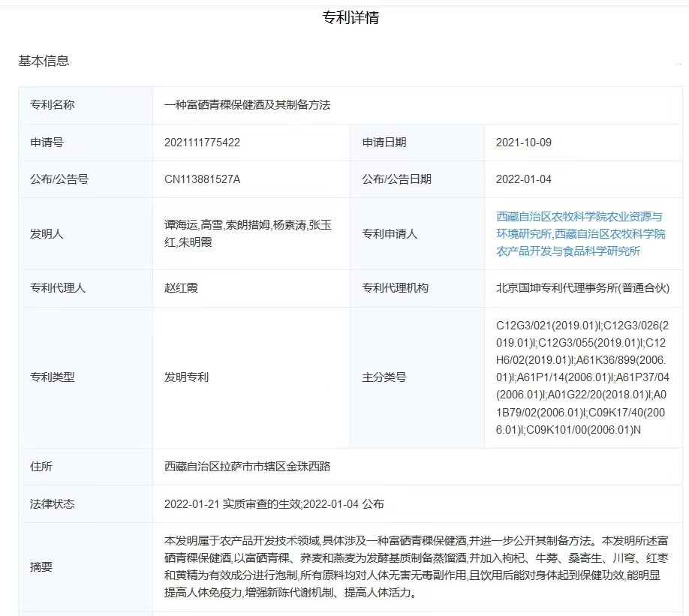
Task: Click application number 2021111775422
Action: (x=202, y=143)
